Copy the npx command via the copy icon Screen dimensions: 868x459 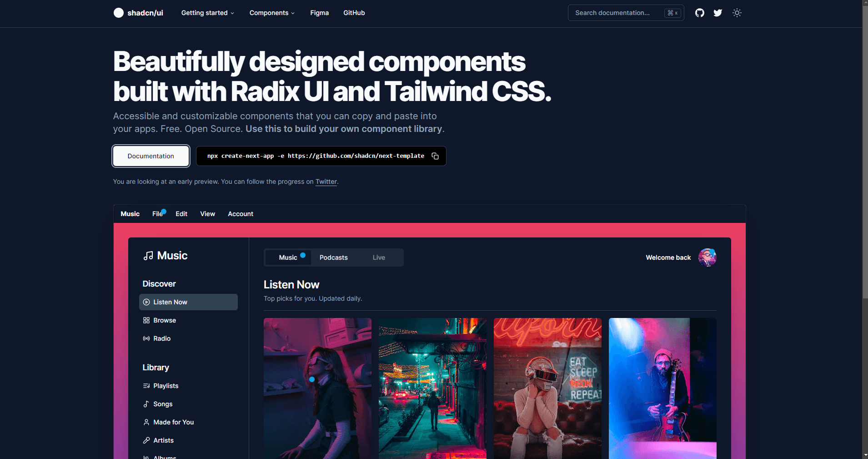[x=435, y=156]
